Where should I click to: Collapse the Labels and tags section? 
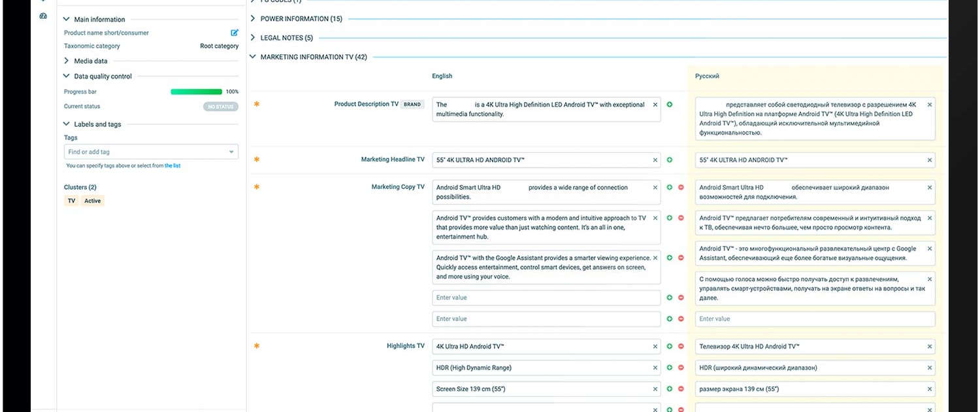point(66,124)
